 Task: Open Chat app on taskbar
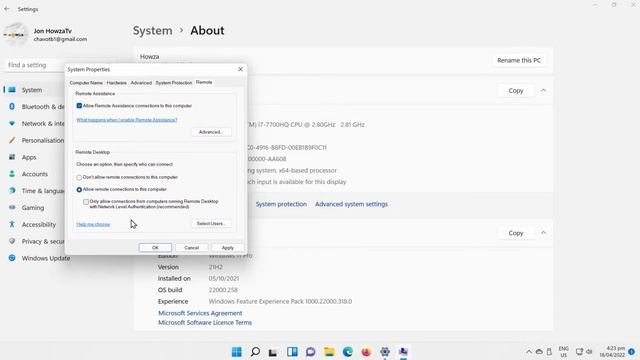[x=310, y=351]
